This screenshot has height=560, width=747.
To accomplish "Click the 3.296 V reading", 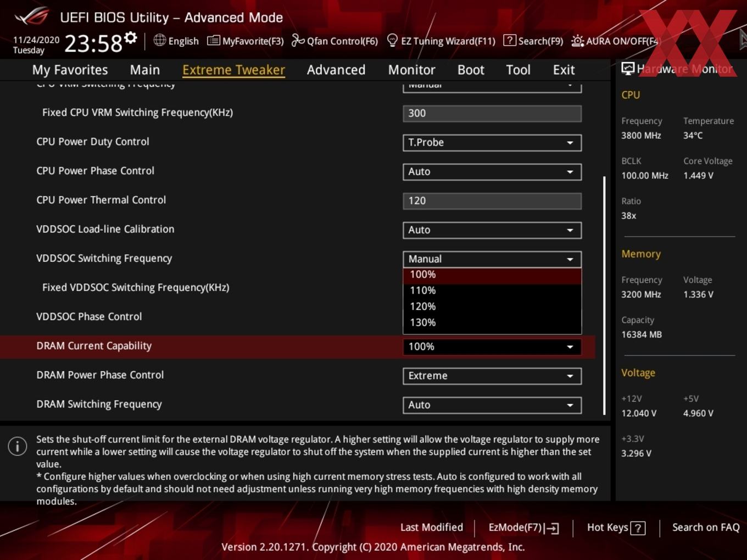I will click(x=636, y=453).
